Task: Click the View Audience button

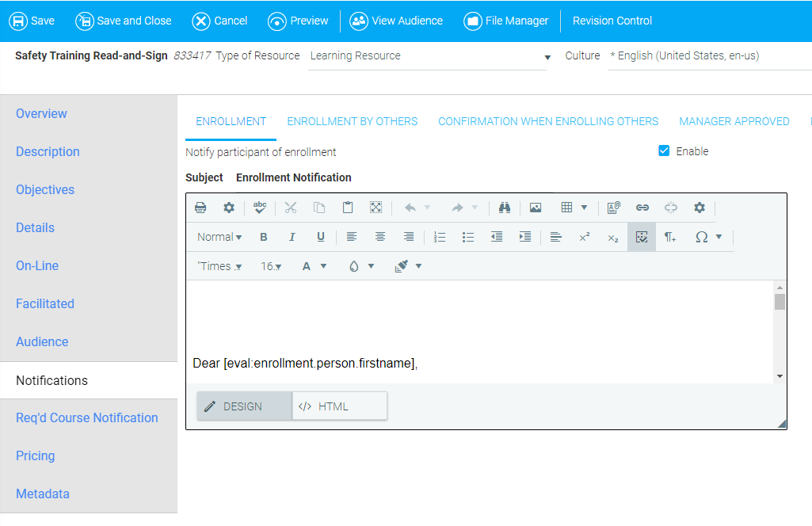Action: tap(396, 21)
